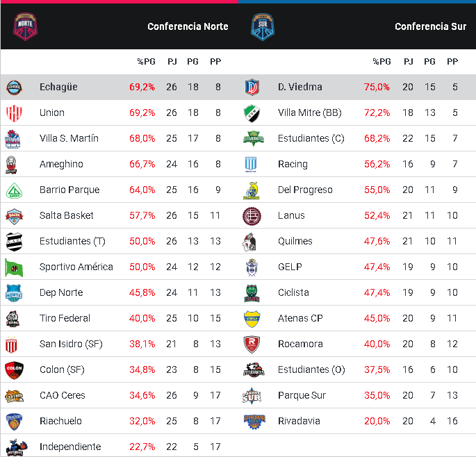Click the Sur PJ column header
This screenshot has height=457, width=476.
click(409, 62)
